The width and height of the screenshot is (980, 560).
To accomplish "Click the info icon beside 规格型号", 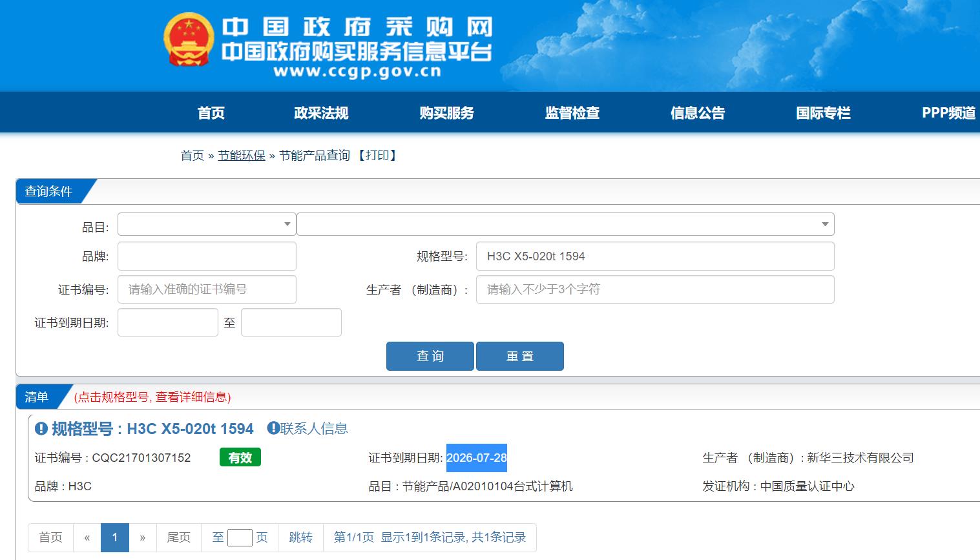I will tap(41, 428).
